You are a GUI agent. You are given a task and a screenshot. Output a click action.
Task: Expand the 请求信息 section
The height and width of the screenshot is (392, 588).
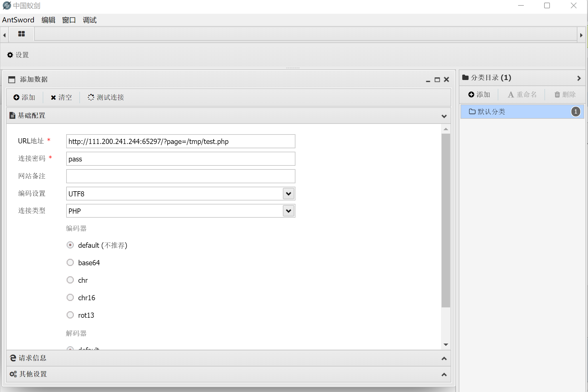[444, 358]
